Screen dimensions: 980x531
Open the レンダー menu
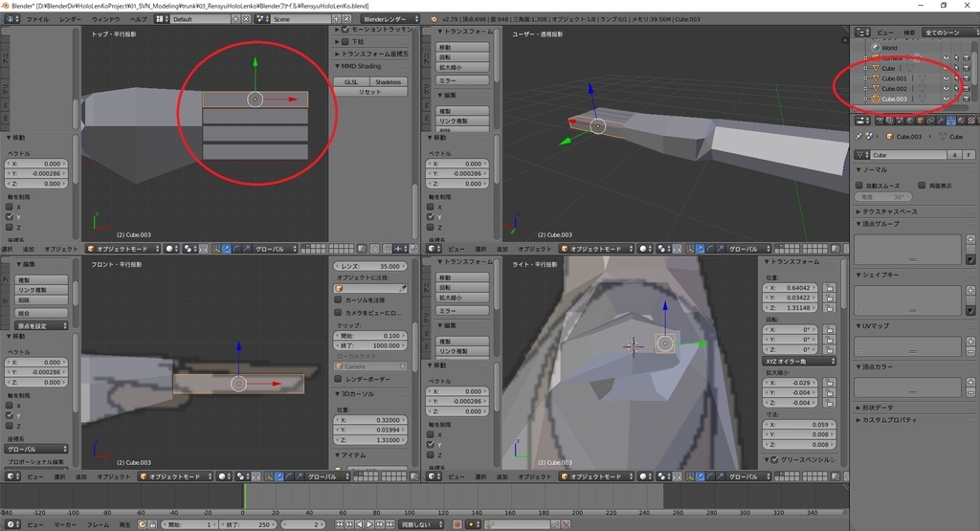pyautogui.click(x=70, y=19)
